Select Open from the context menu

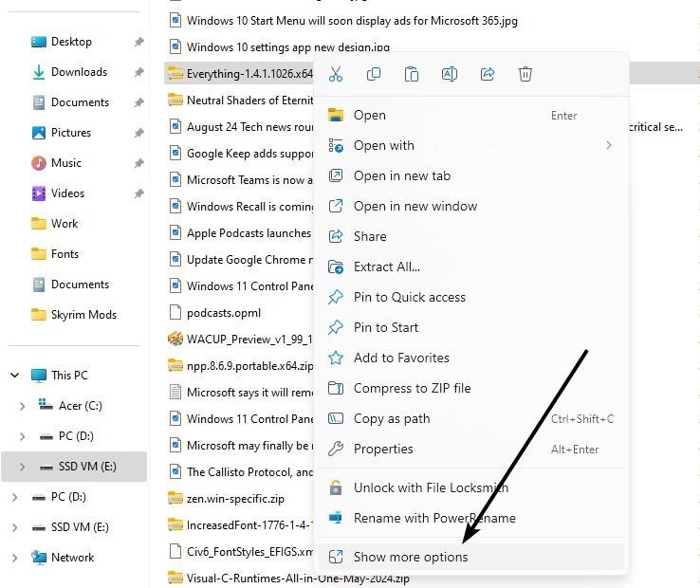471,115
